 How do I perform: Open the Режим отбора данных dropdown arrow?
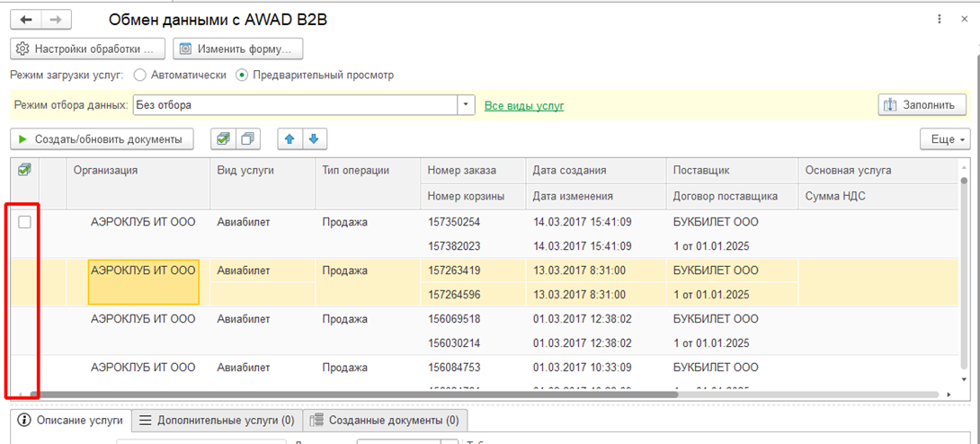pos(466,105)
